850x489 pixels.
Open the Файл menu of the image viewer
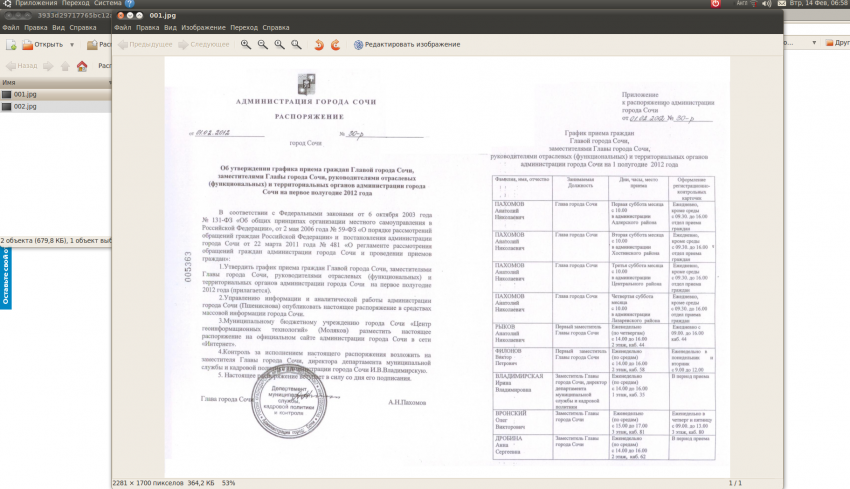point(123,28)
